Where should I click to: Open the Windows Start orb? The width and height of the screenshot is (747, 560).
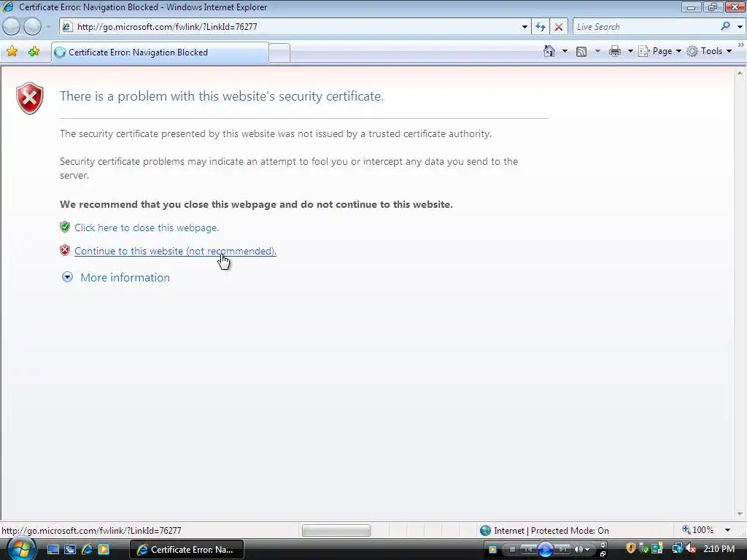(x=21, y=549)
